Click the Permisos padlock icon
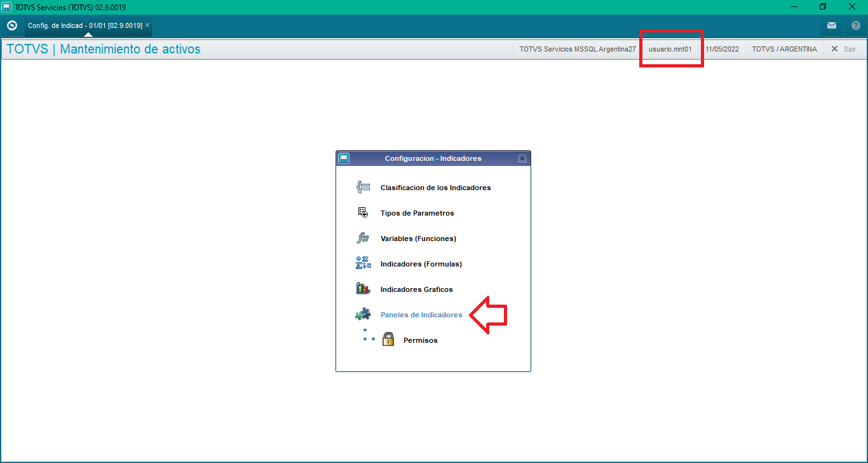This screenshot has height=463, width=868. pyautogui.click(x=388, y=340)
